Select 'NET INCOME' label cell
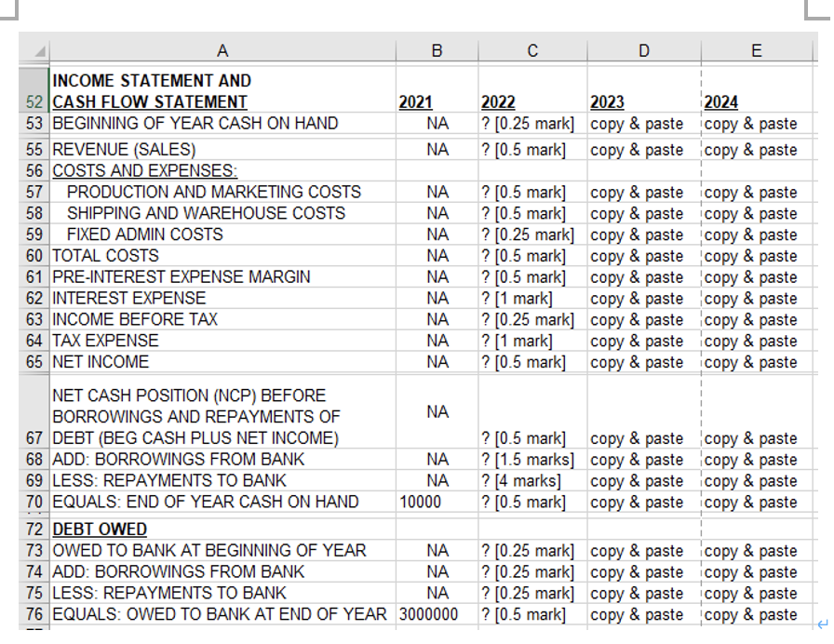Viewport: 834px width, 644px height. coord(222,362)
